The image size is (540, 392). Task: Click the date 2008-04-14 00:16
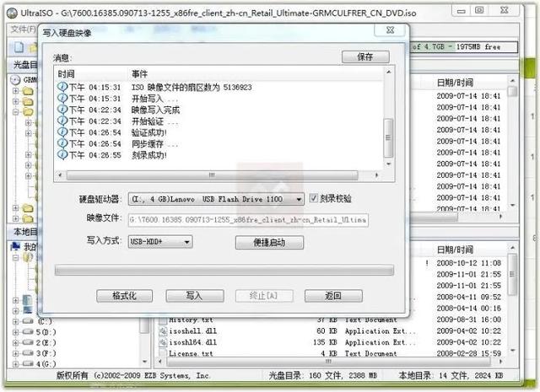coord(469,309)
